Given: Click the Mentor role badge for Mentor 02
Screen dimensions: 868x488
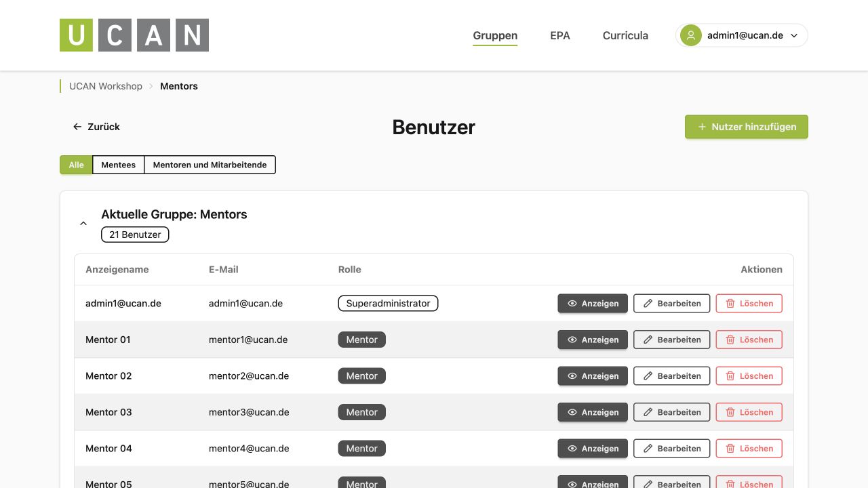Looking at the screenshot, I should (x=362, y=376).
